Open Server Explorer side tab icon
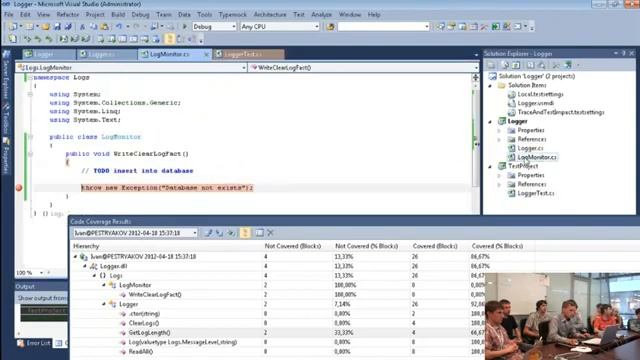This screenshot has width=640, height=360. pyautogui.click(x=6, y=54)
